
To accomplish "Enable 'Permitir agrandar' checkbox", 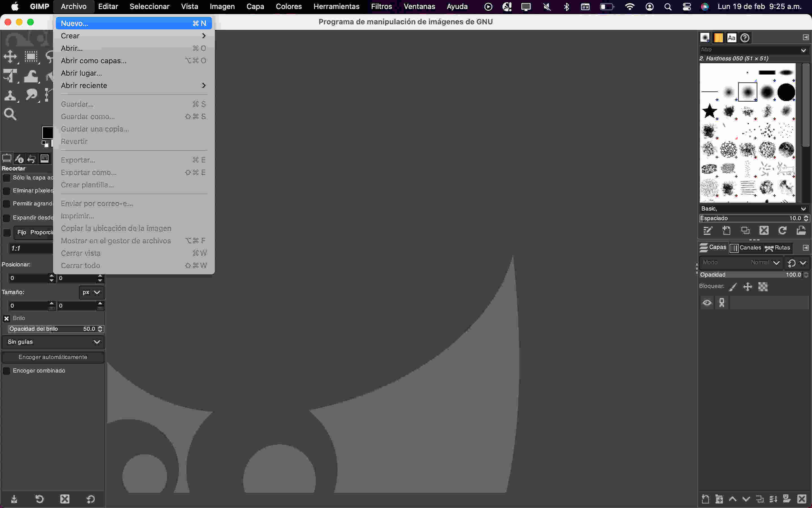I will (6, 204).
